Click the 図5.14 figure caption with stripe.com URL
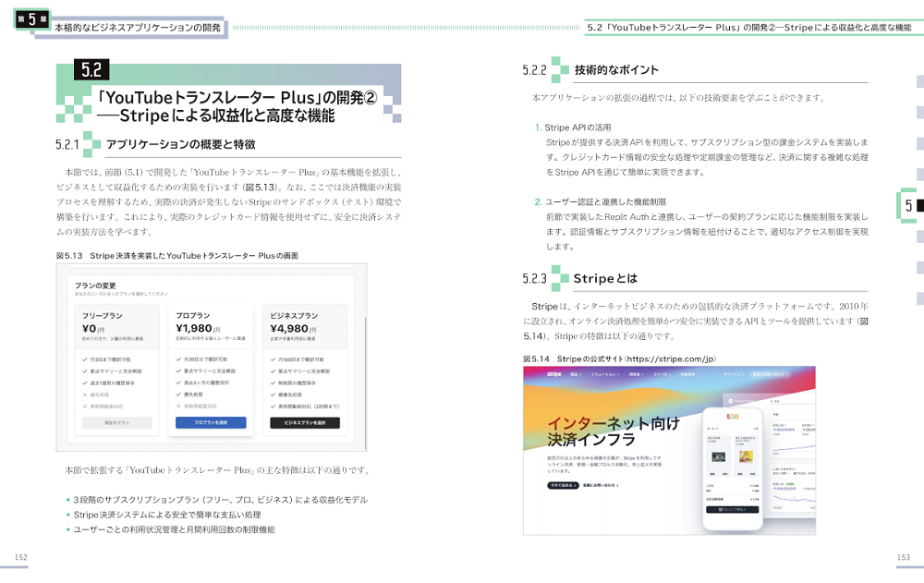924x583 pixels. pyautogui.click(x=619, y=359)
